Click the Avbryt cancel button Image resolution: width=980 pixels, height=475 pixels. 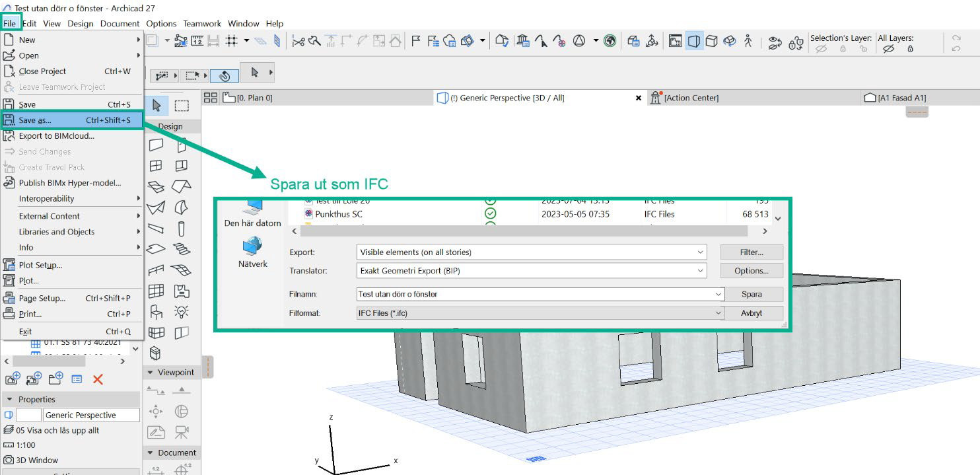tap(752, 313)
